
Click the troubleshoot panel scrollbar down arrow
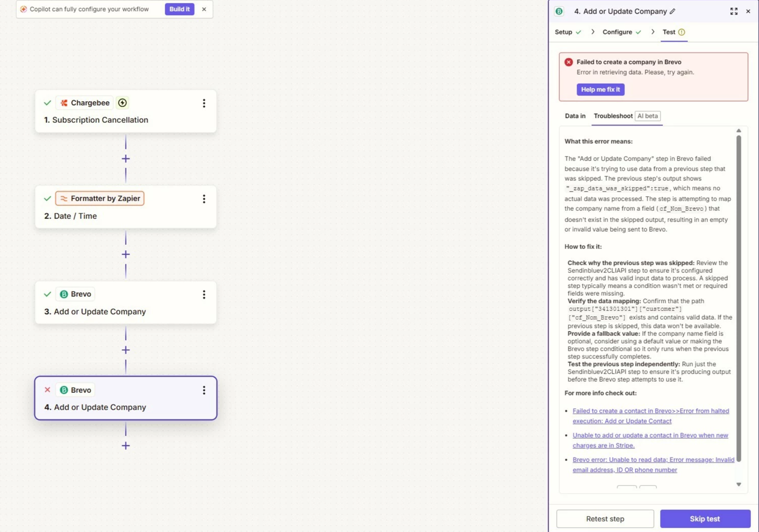pyautogui.click(x=739, y=485)
